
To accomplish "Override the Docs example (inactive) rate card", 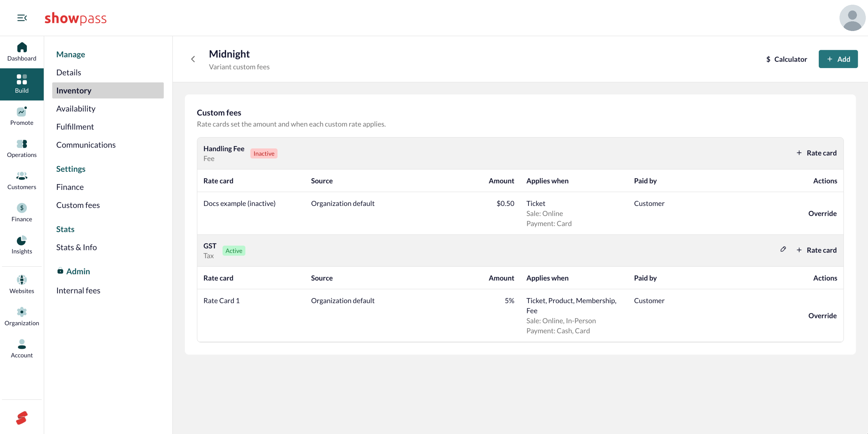I will tap(822, 214).
